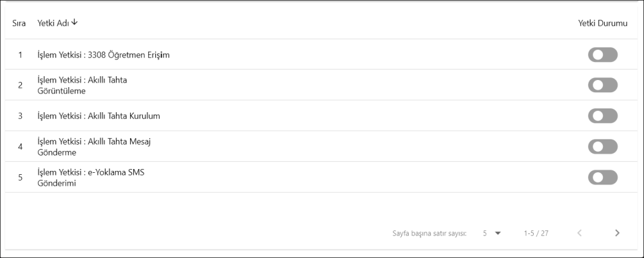Screen dimensions: 644x258
Task: Sort by the Yetki Adı column header
Action: pos(53,23)
